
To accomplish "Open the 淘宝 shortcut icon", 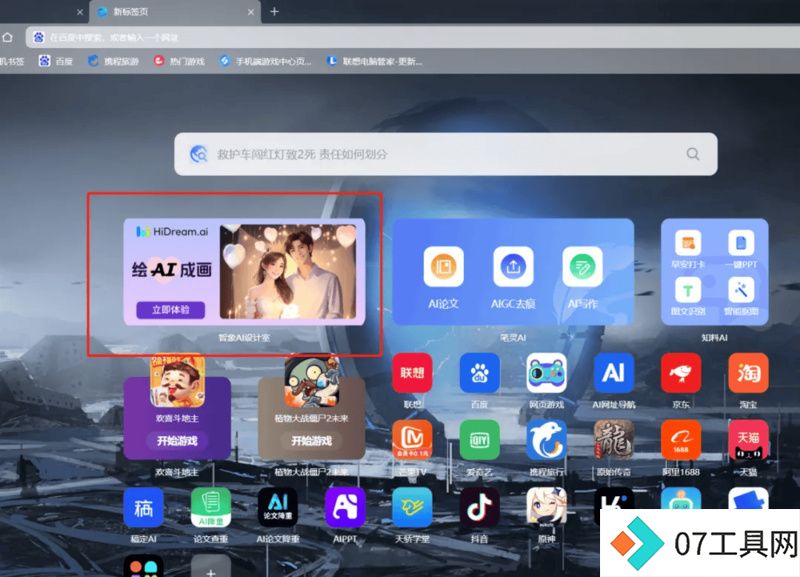I will [x=748, y=372].
